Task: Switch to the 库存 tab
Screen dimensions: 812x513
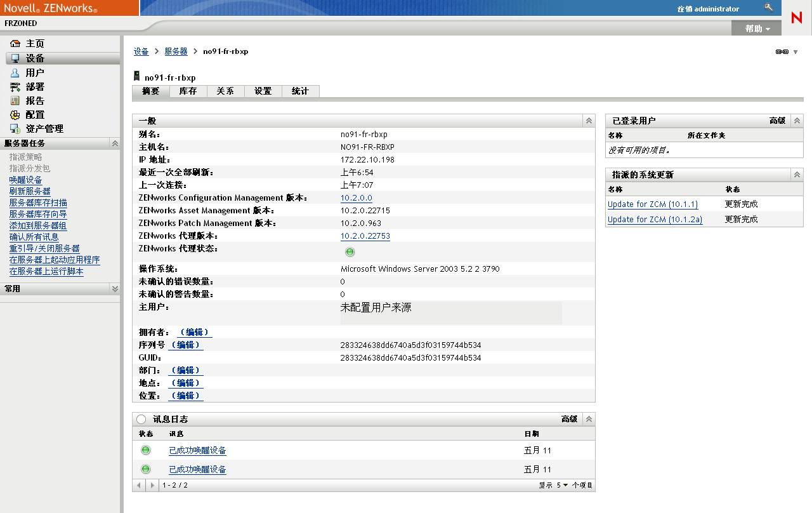Action: [188, 91]
